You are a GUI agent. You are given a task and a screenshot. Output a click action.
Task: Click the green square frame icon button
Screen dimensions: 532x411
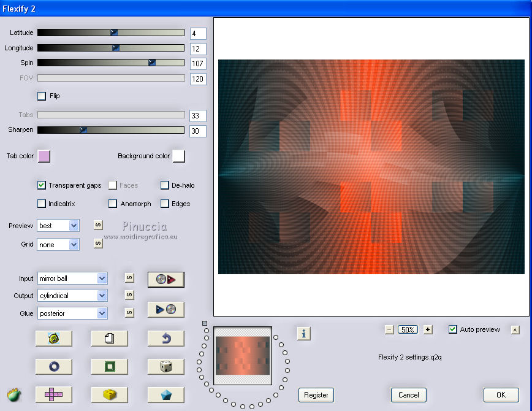click(x=109, y=367)
